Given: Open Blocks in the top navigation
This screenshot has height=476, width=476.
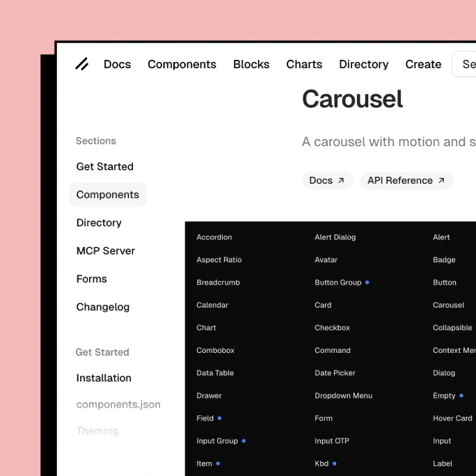Looking at the screenshot, I should tap(251, 64).
